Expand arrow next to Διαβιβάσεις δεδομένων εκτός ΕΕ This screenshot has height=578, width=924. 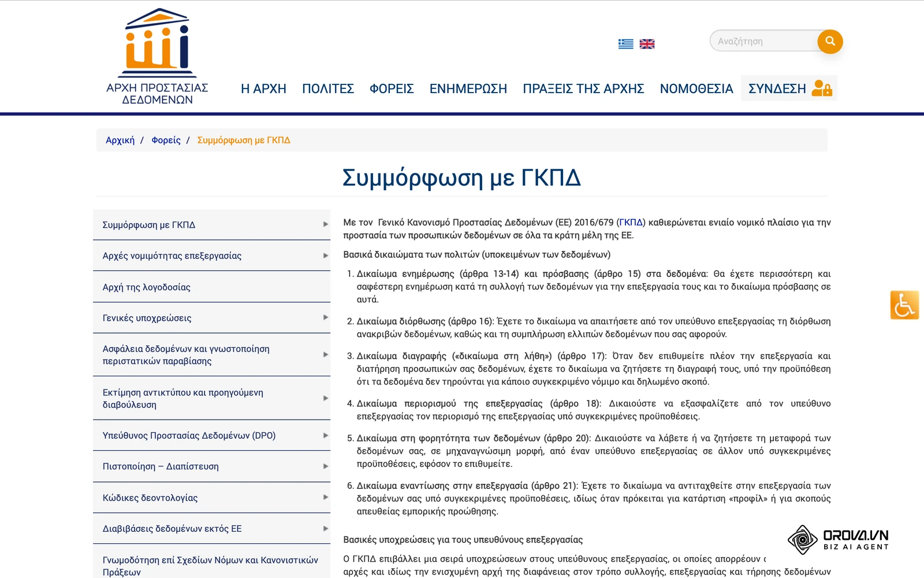tap(326, 528)
